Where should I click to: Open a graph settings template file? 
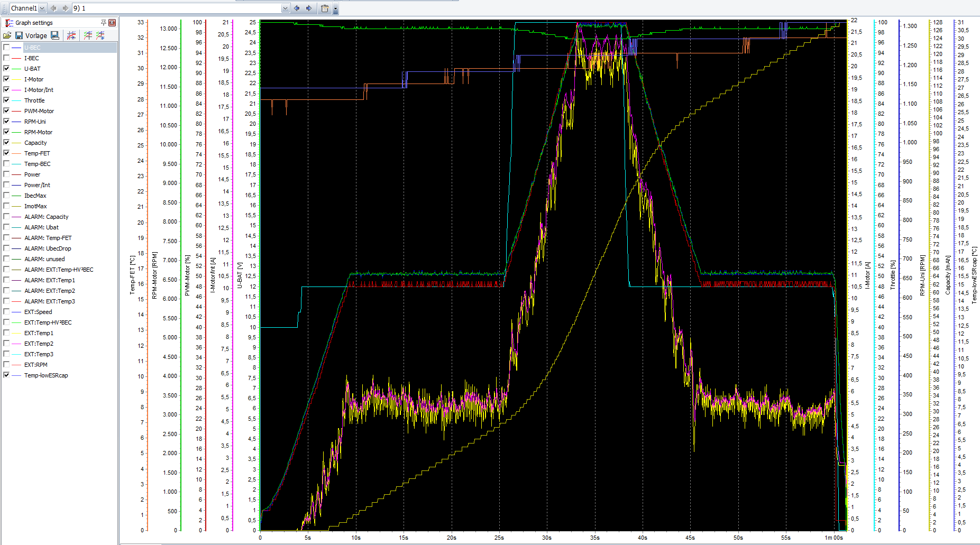coord(7,35)
